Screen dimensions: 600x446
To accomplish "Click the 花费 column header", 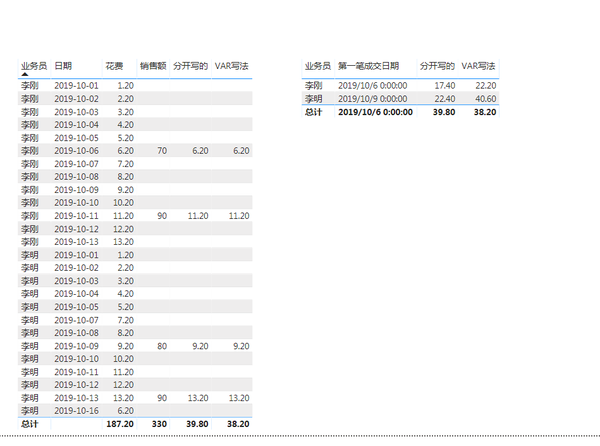I will click(114, 66).
